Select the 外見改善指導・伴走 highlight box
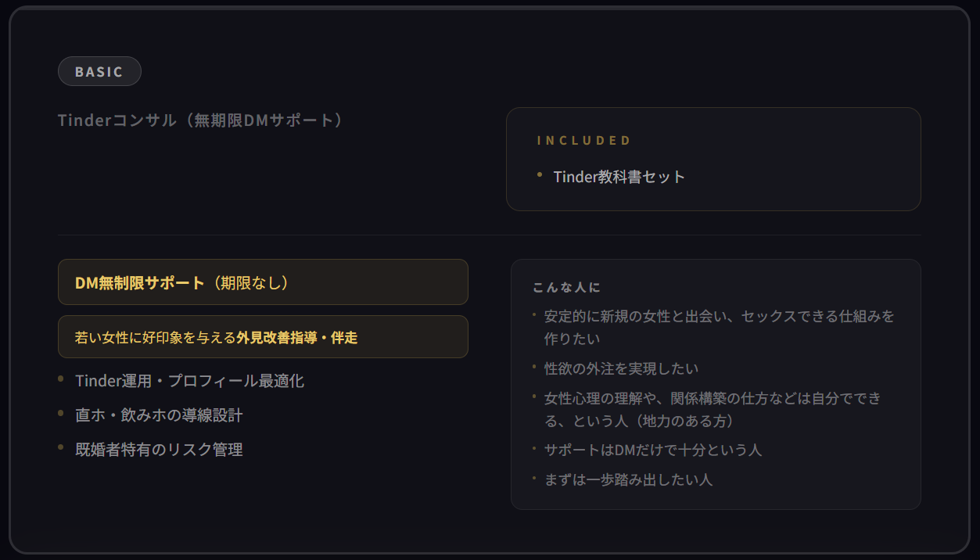This screenshot has width=980, height=560. pyautogui.click(x=263, y=337)
